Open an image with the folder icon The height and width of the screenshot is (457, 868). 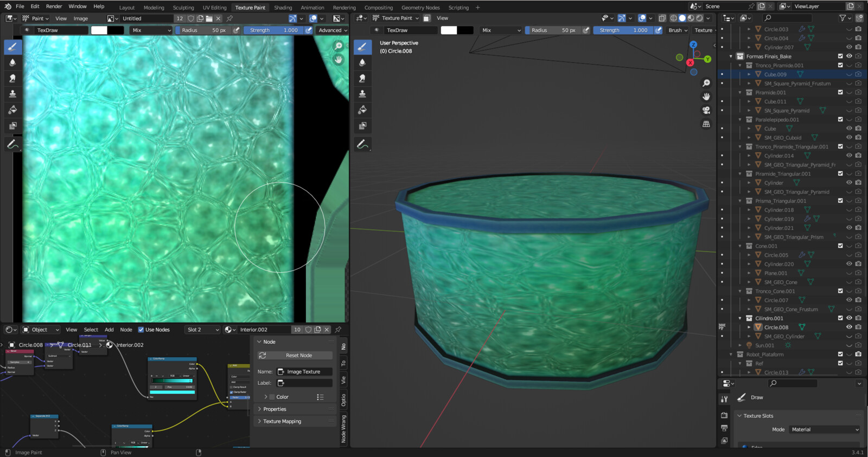(x=209, y=18)
